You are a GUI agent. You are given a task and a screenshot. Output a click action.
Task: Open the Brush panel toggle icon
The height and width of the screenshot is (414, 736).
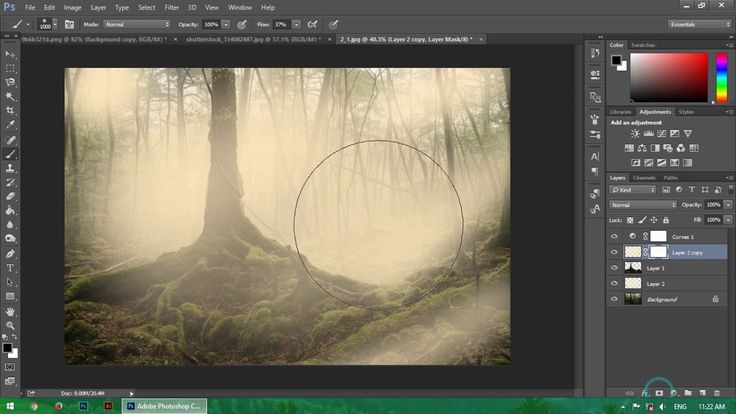click(69, 24)
